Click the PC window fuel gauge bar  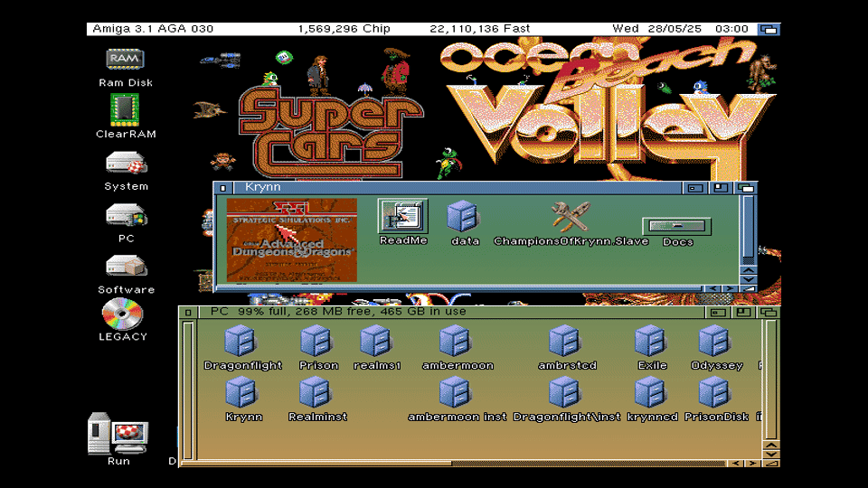188,390
